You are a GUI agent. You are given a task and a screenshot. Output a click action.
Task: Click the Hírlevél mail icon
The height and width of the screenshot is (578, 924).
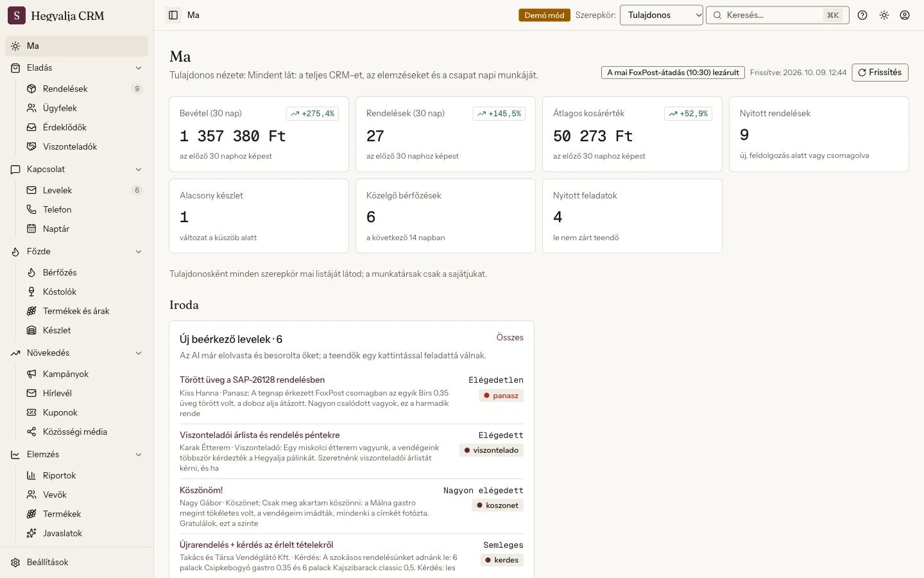[31, 393]
